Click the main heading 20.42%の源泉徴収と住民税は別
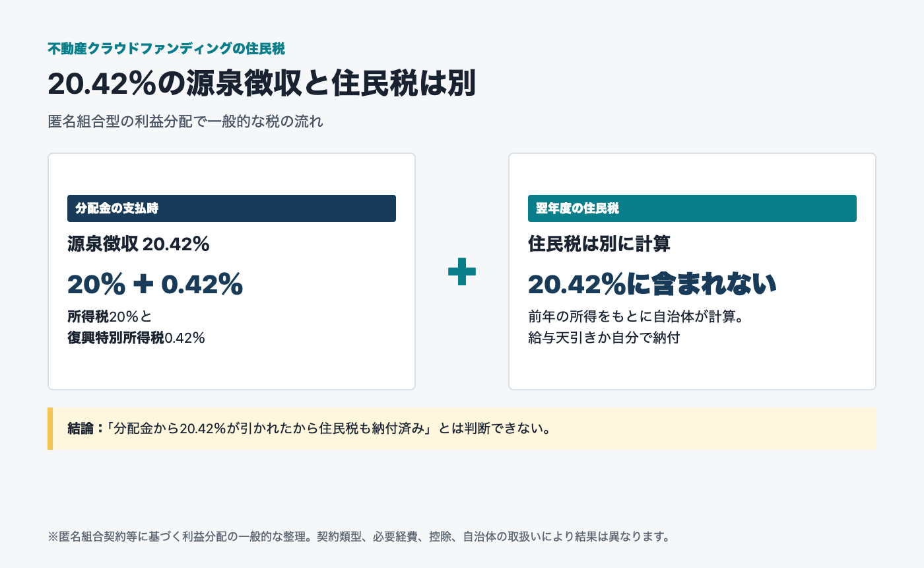924x568 pixels. click(261, 84)
